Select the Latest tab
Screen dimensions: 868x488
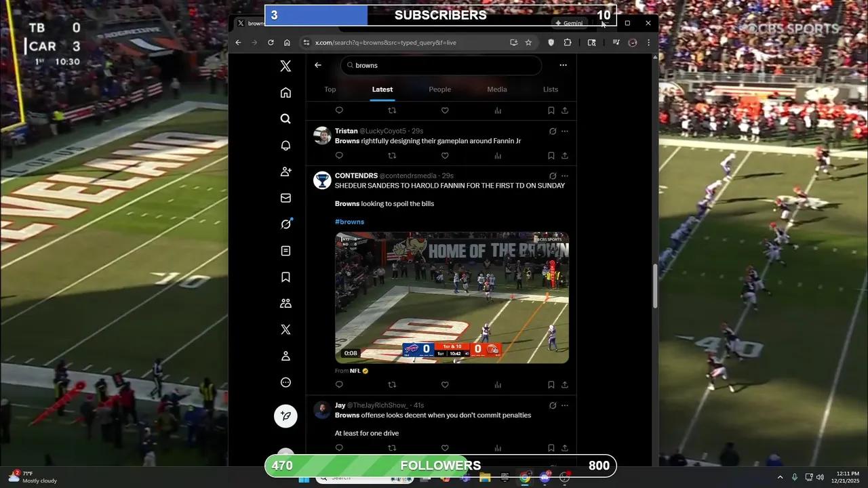pos(382,89)
